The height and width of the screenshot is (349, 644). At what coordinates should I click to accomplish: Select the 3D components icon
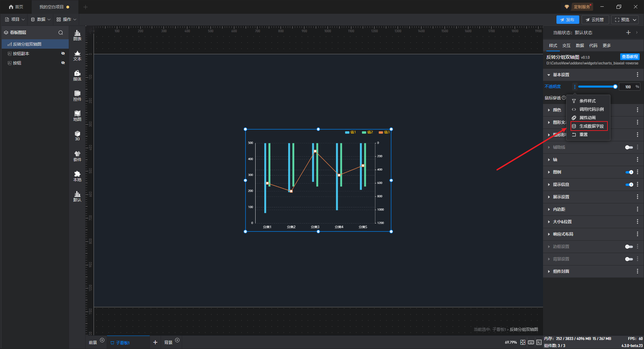point(77,136)
